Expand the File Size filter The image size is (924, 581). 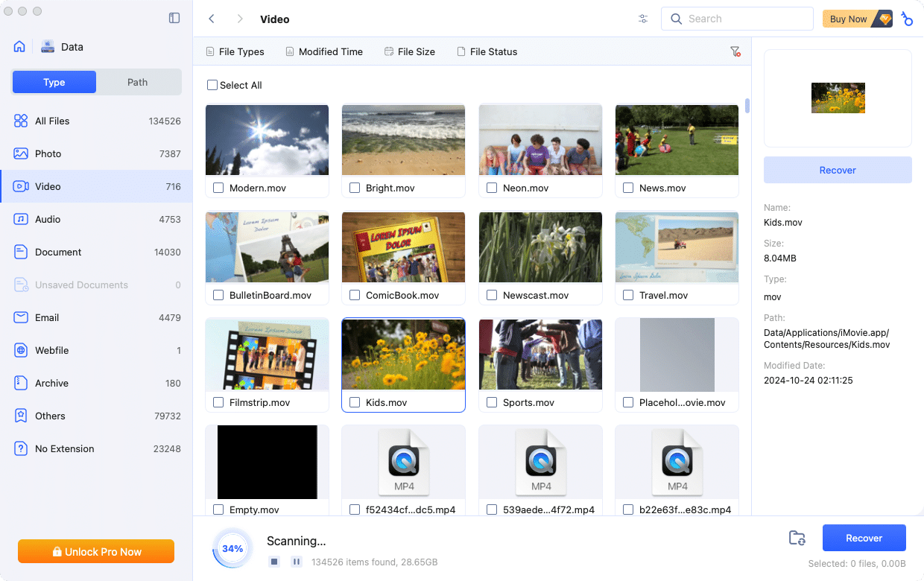(x=410, y=51)
